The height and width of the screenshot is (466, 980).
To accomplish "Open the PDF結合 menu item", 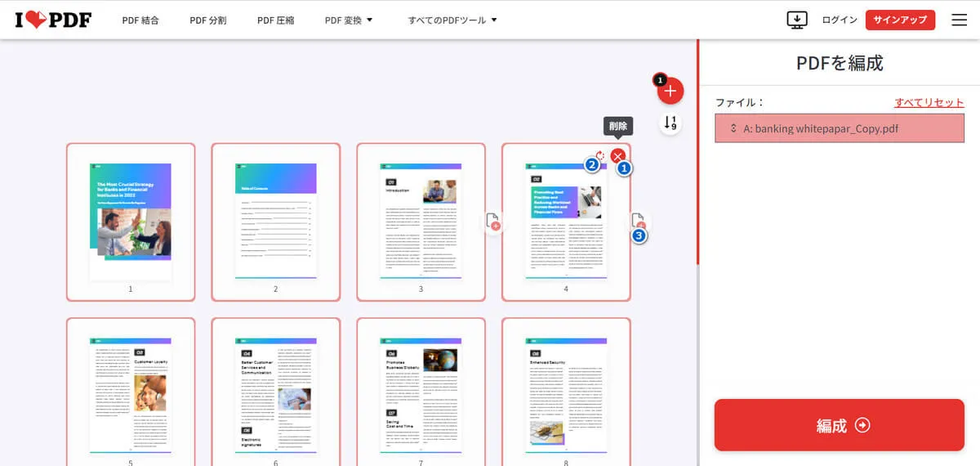I will (140, 20).
